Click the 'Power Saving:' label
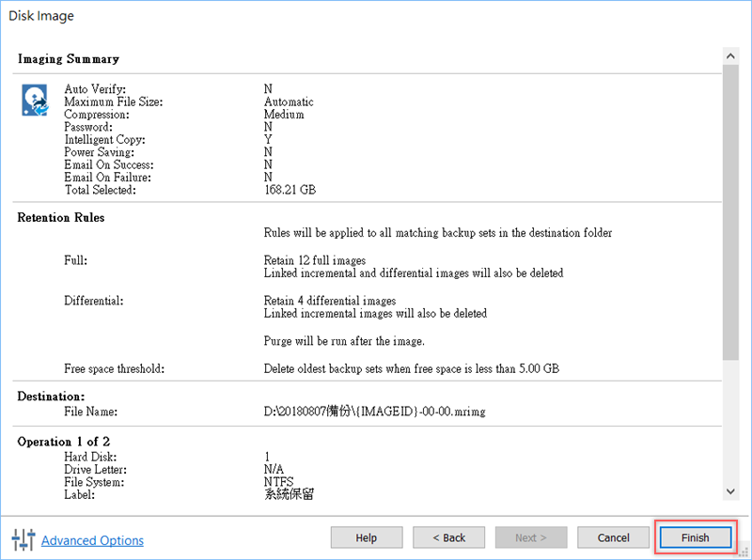752x560 pixels. pos(100,151)
